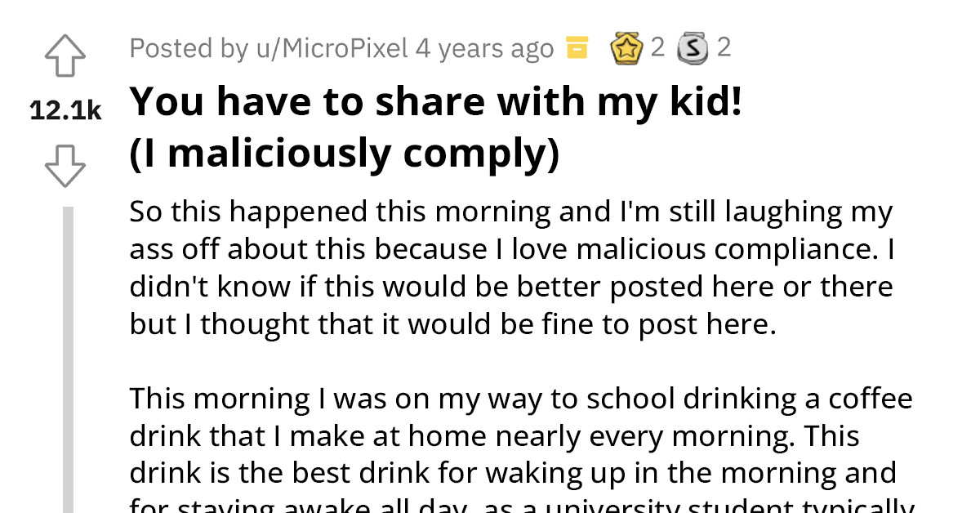The image size is (980, 513).
Task: Expand the awards list by clicking an award
Action: 627,47
